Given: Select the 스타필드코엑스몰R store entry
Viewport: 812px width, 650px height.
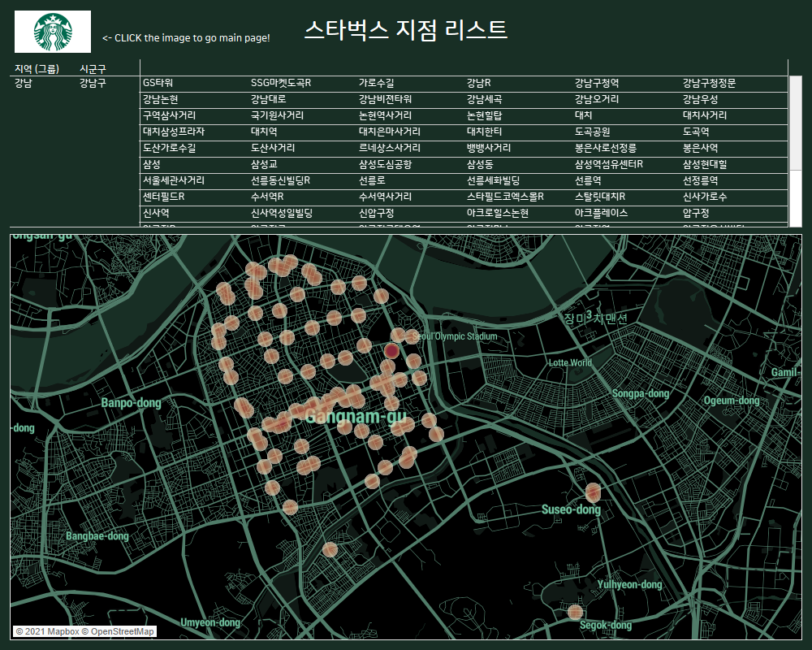Looking at the screenshot, I should pyautogui.click(x=505, y=197).
